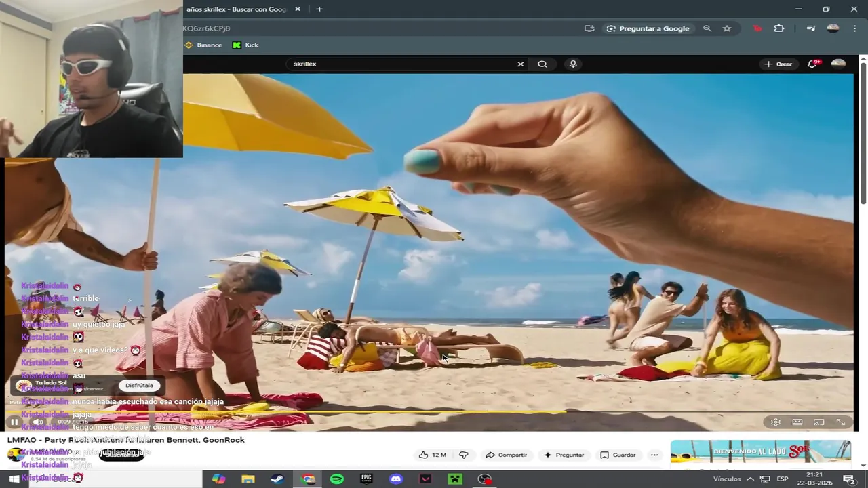The width and height of the screenshot is (868, 488).
Task: Cast video with the cast icon
Action: pos(819,422)
